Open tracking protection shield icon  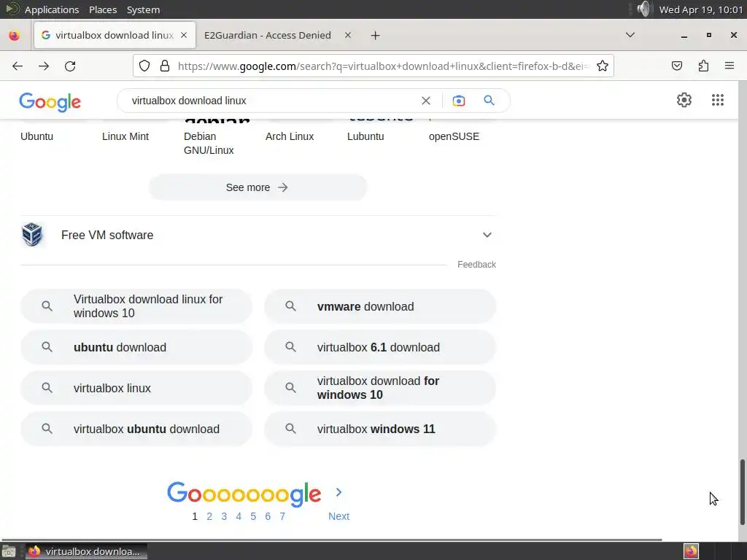tap(144, 66)
